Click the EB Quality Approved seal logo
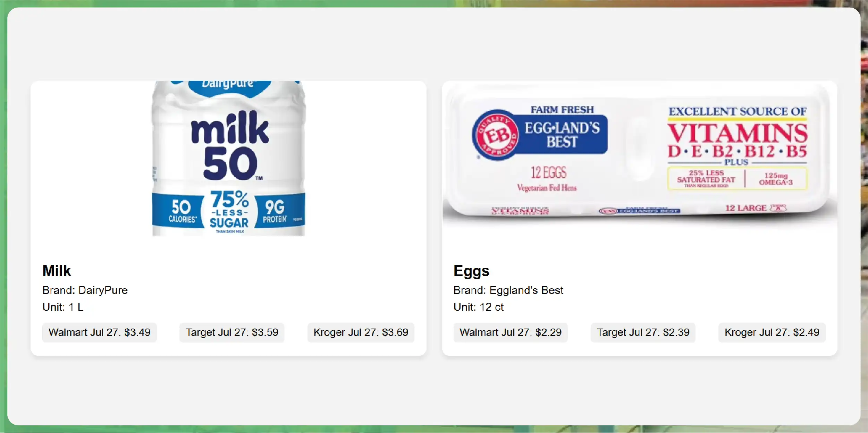Viewport: 868px width, 433px height. point(496,135)
